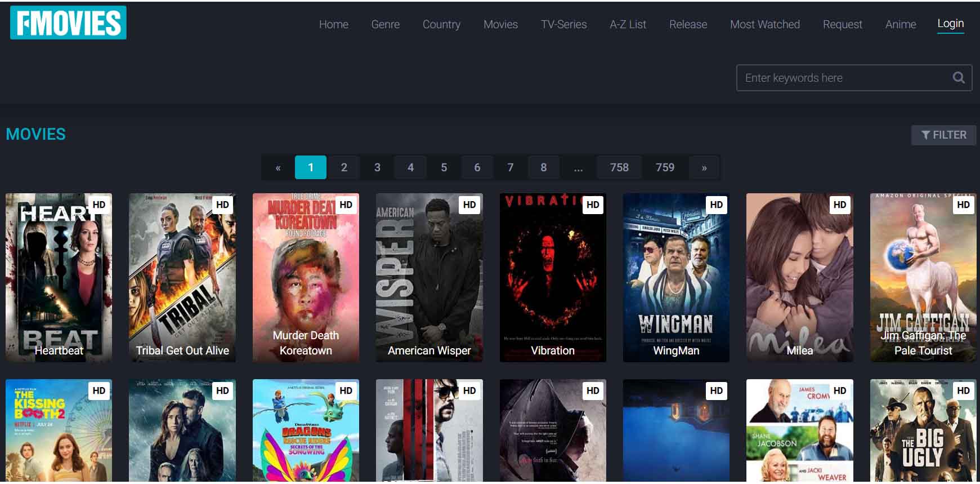Click HD badge on Tribal poster
Image resolution: width=980 pixels, height=484 pixels.
222,205
